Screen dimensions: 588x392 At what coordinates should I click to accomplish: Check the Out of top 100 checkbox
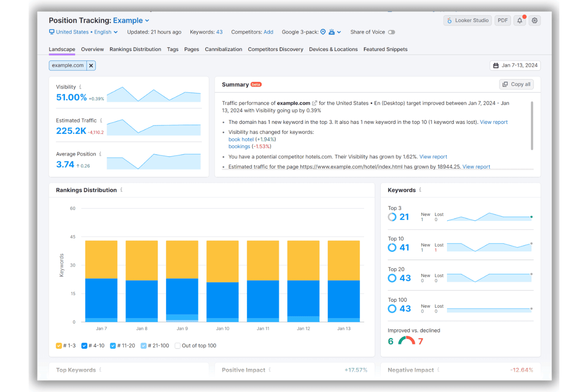coord(178,346)
